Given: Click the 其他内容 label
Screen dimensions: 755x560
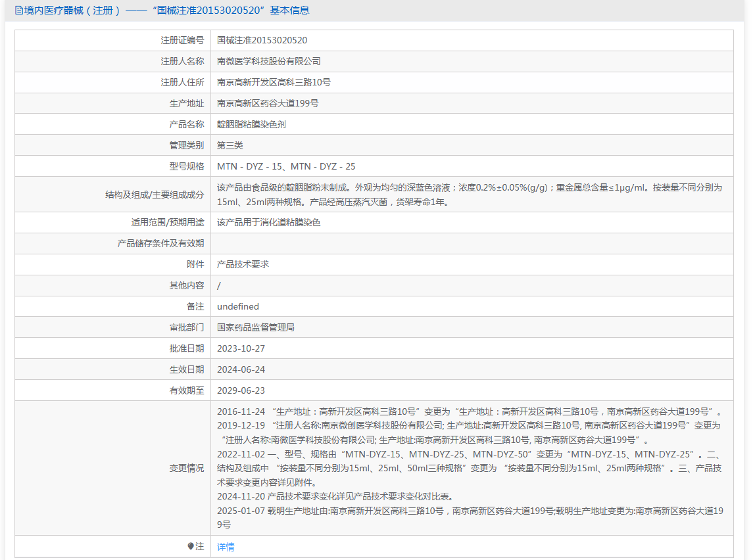Looking at the screenshot, I should [x=187, y=285].
